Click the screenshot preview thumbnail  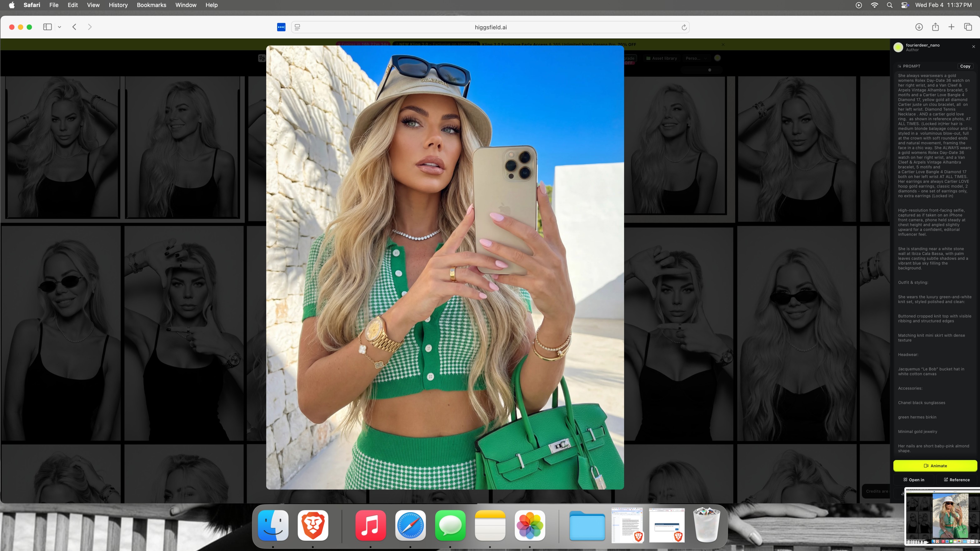942,517
